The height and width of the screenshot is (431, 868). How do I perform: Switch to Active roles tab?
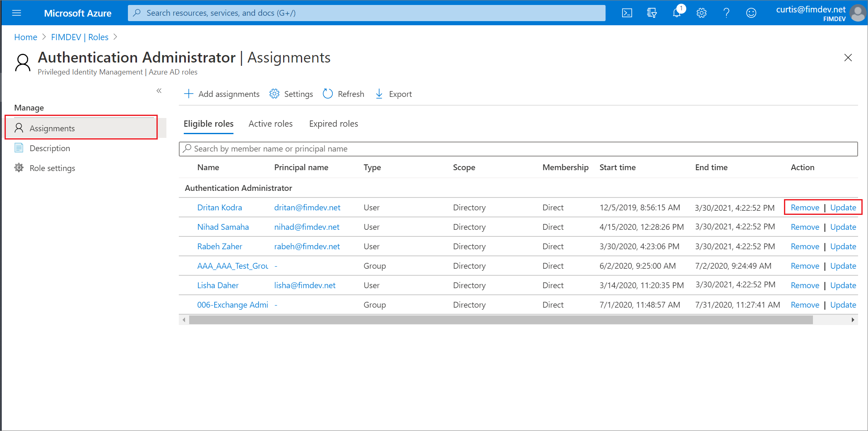(271, 124)
